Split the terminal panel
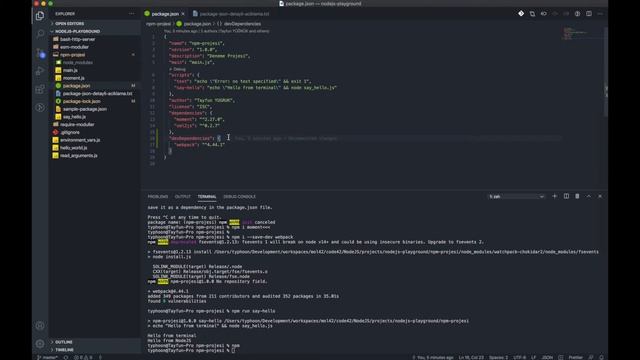 [x=566, y=196]
